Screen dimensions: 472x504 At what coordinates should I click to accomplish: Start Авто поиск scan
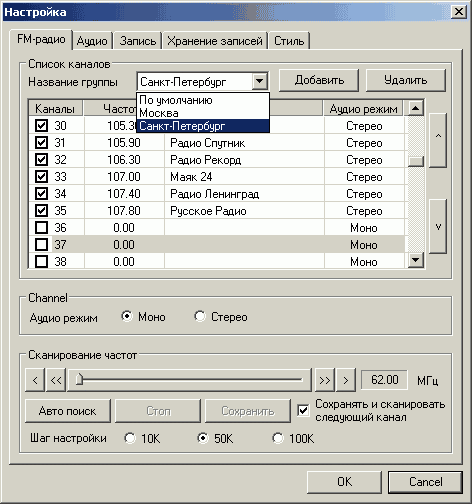pyautogui.click(x=68, y=411)
